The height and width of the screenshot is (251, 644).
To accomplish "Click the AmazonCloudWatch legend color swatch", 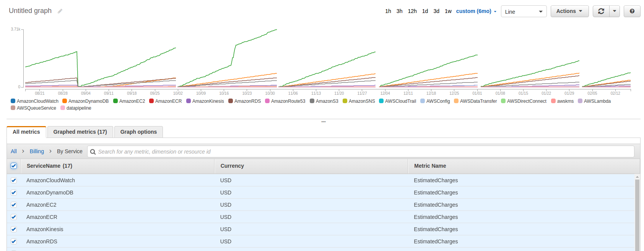I will click(13, 101).
